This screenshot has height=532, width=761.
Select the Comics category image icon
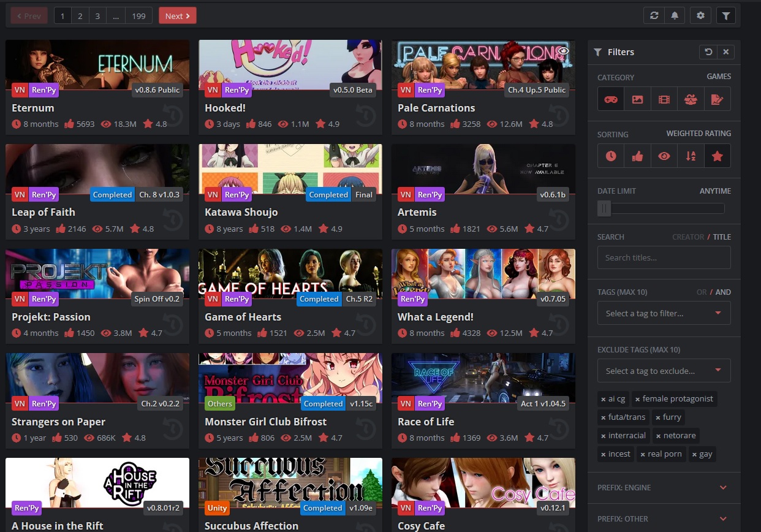coord(637,99)
